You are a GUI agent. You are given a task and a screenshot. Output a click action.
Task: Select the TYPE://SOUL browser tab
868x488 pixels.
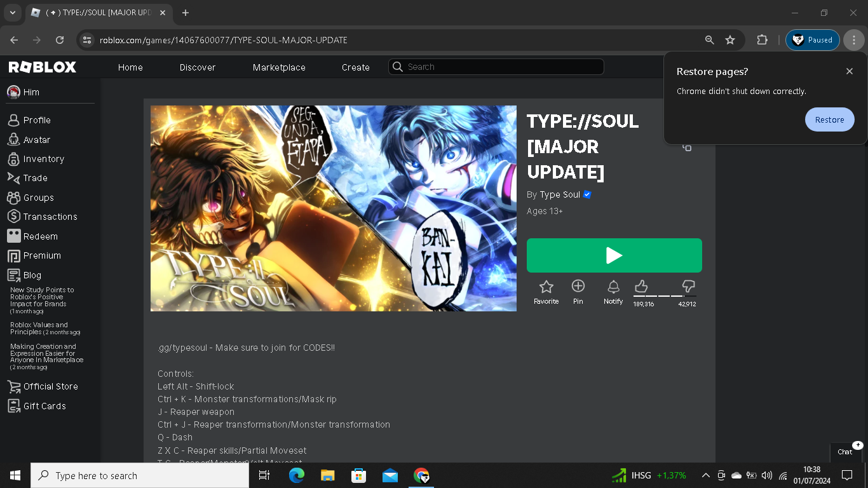pos(98,13)
